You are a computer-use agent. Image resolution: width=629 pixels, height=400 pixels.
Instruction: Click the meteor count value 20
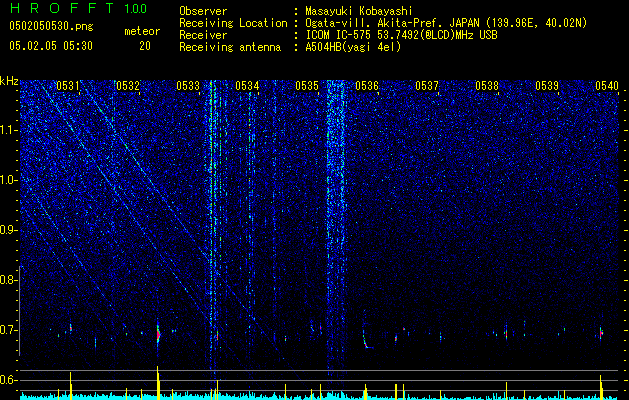(145, 46)
